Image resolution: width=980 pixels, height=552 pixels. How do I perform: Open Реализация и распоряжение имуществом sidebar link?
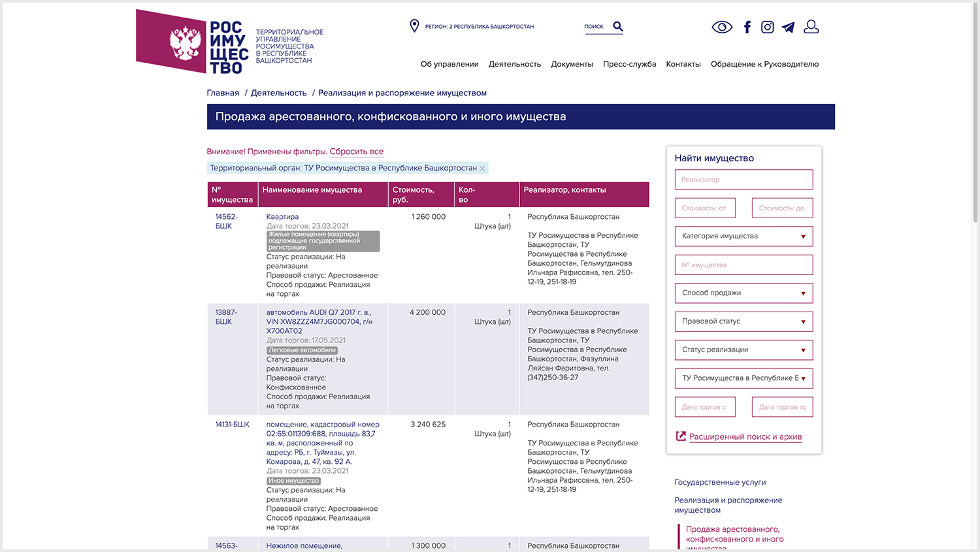(x=728, y=505)
